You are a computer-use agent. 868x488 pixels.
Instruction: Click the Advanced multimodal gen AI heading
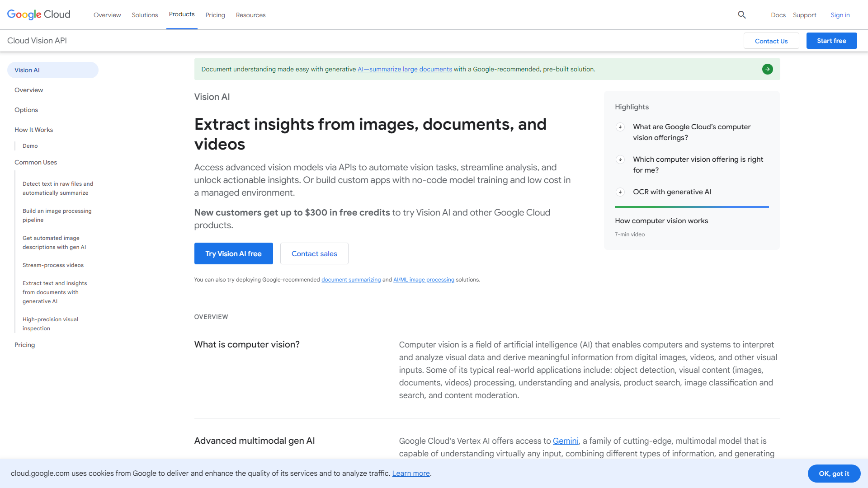pos(255,441)
